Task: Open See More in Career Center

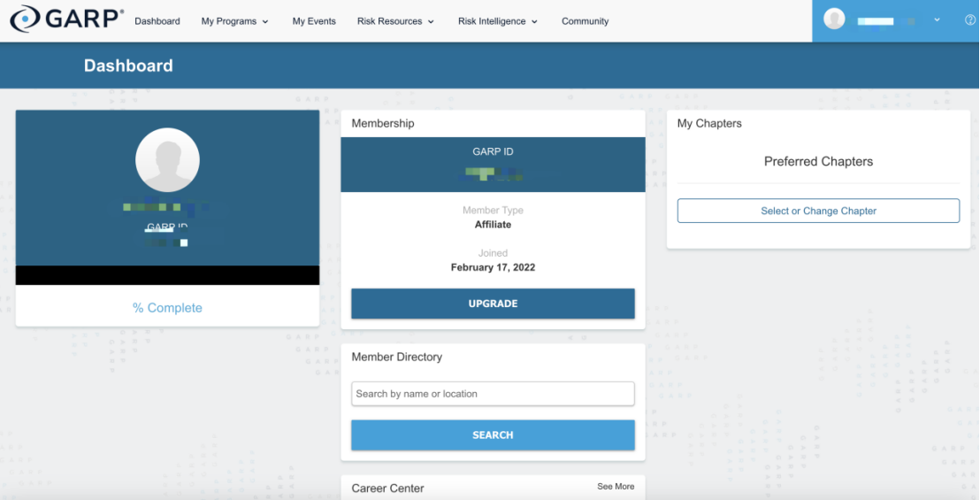Action: pos(616,486)
